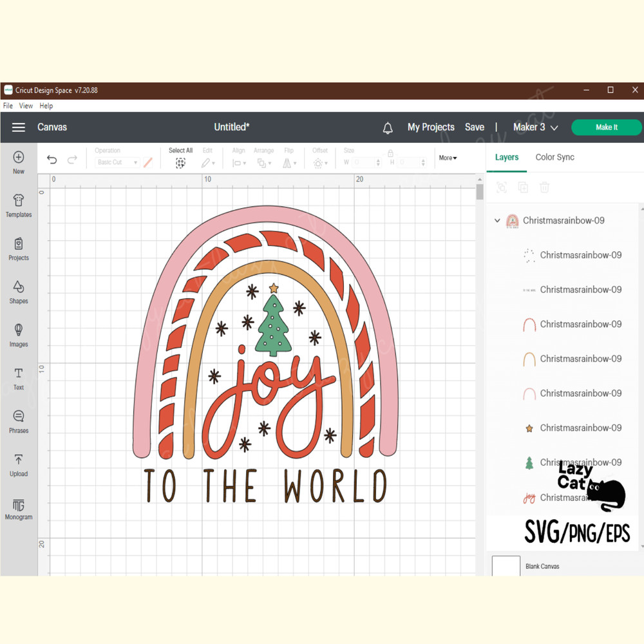Click the Undo arrow

coord(52,160)
